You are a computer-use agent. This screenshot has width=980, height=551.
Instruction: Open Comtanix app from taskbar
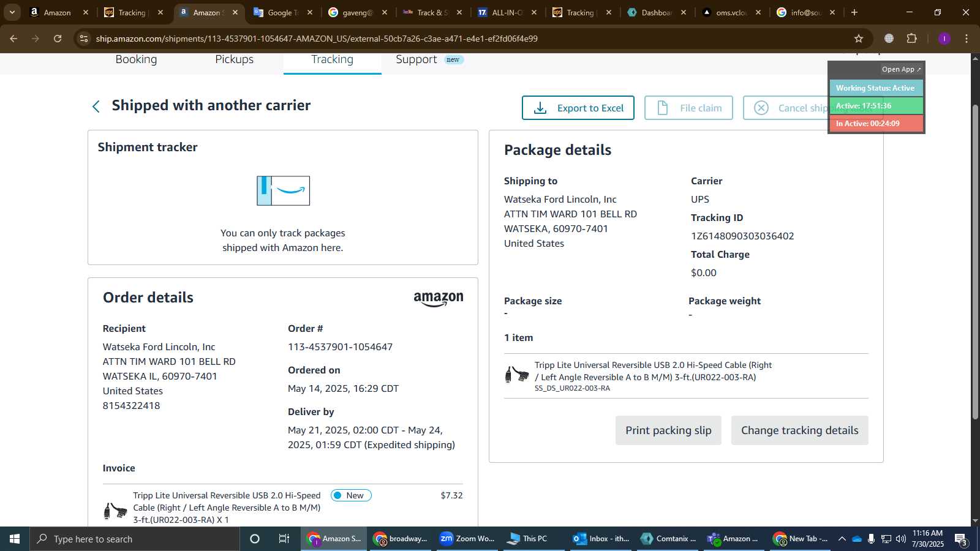click(x=668, y=539)
